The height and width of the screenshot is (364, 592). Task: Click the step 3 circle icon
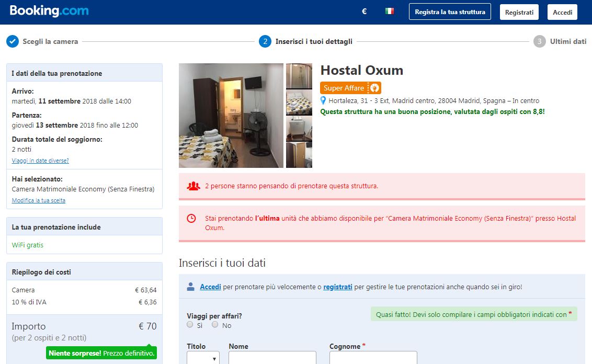coord(540,41)
